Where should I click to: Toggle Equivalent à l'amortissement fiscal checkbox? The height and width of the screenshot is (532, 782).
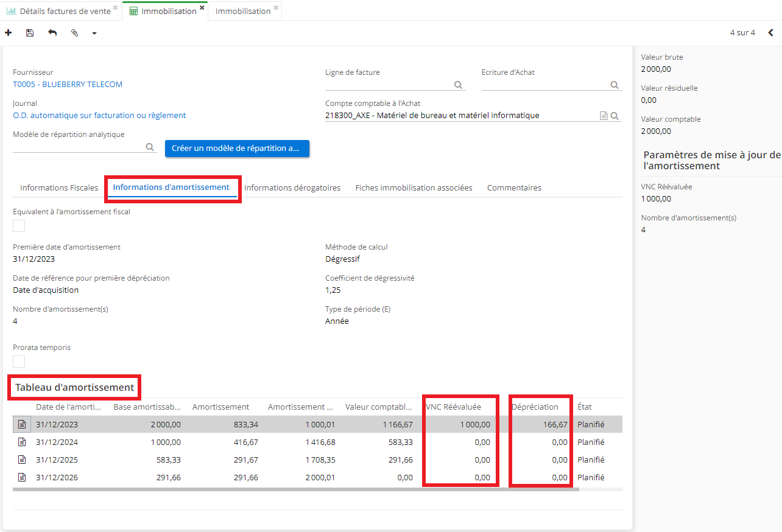click(19, 226)
